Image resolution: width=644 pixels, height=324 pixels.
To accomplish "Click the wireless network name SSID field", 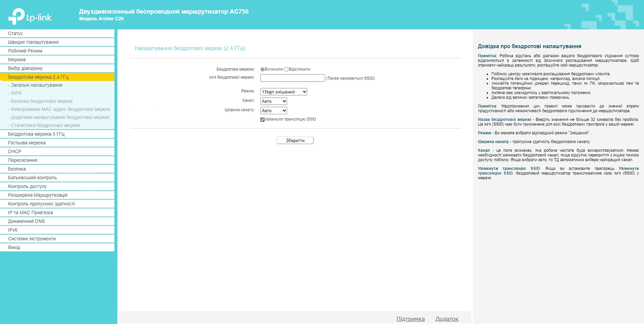I will [292, 78].
